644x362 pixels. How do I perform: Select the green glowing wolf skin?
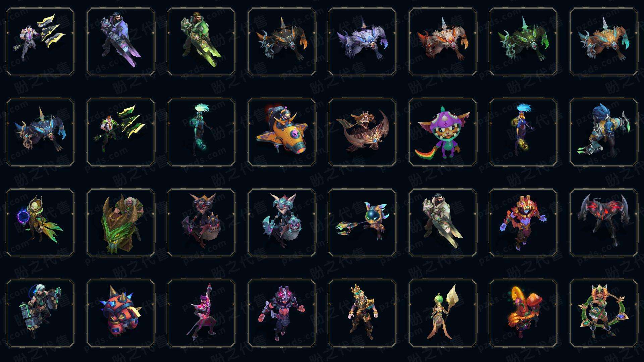pos(523,42)
